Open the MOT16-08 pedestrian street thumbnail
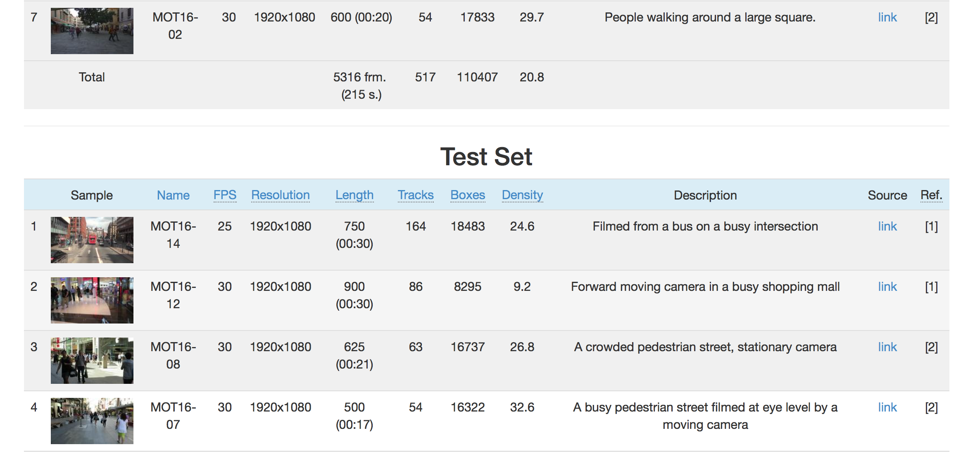Screen dimensions: 980x452 (x=92, y=360)
